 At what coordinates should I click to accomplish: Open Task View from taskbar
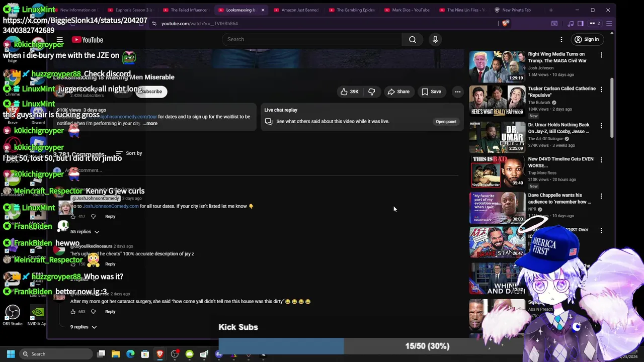[101, 354]
